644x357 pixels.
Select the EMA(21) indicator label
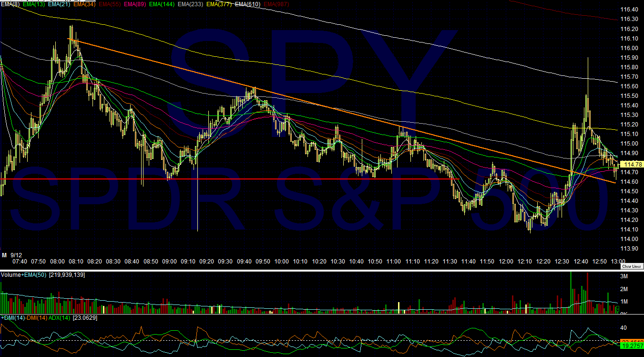[60, 4]
